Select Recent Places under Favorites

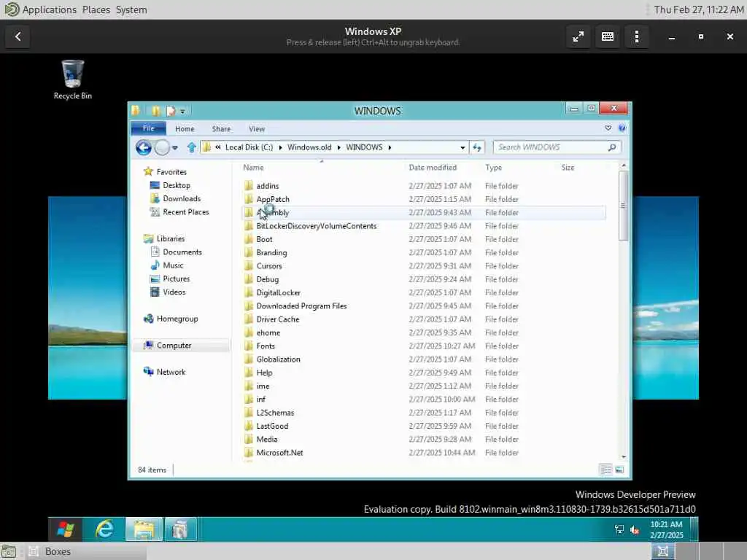click(x=179, y=212)
